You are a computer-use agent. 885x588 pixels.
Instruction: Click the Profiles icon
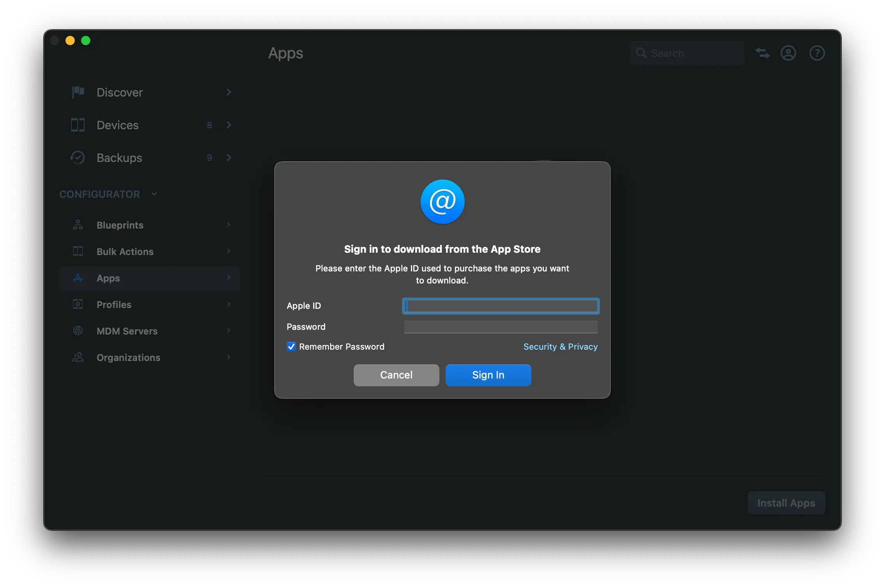pos(78,304)
